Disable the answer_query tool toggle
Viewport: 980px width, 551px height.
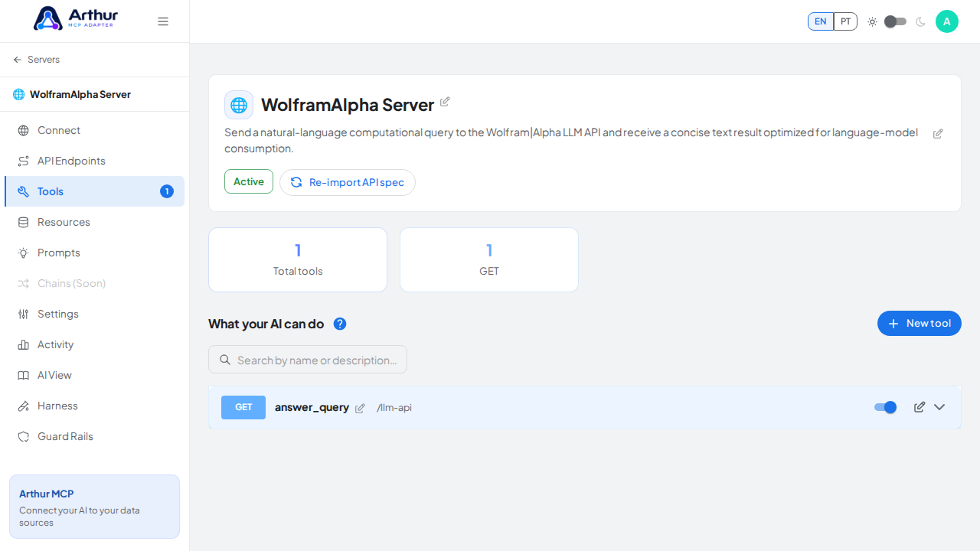click(x=886, y=407)
